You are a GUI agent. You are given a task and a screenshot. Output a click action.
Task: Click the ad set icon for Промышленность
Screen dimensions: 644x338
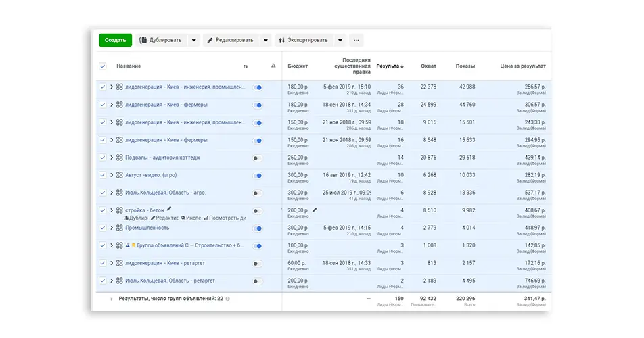[x=120, y=228]
